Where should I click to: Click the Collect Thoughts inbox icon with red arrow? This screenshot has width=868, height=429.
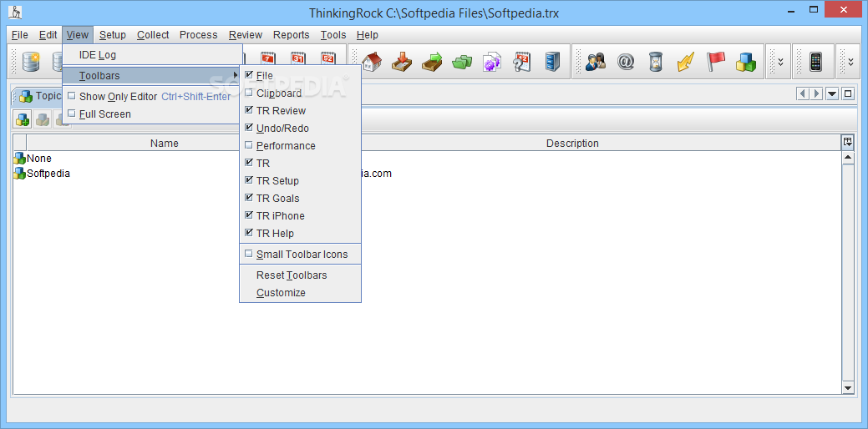coord(402,62)
